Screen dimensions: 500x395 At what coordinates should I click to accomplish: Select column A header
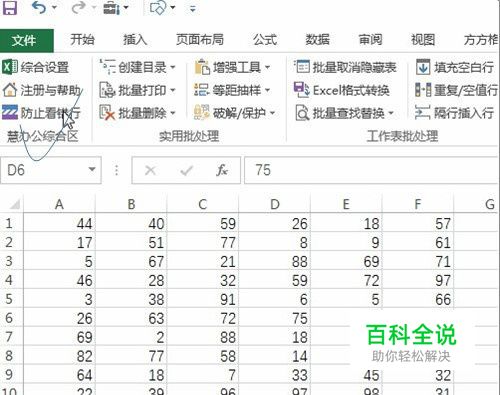[59, 204]
